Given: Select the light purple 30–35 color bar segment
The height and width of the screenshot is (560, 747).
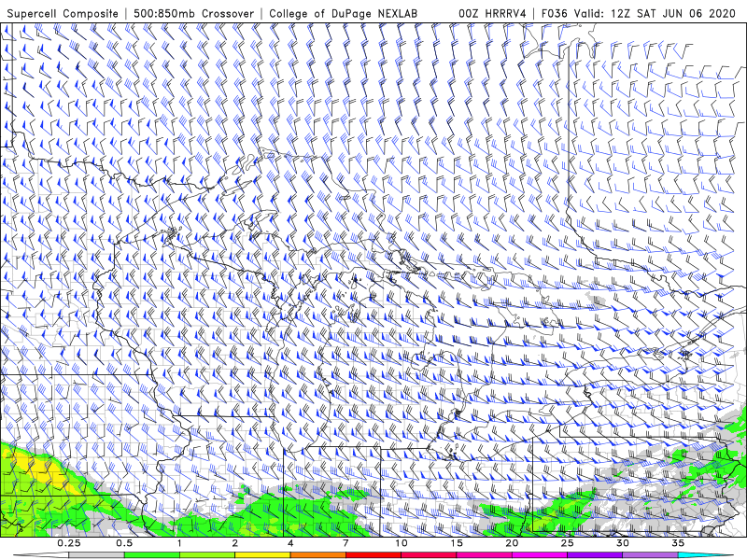Looking at the screenshot, I should 650,555.
